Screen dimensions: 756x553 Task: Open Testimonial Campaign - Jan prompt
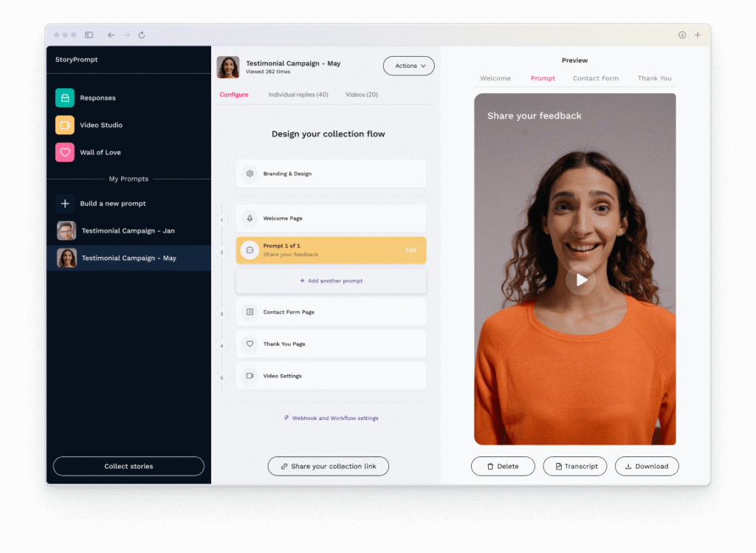coord(128,231)
